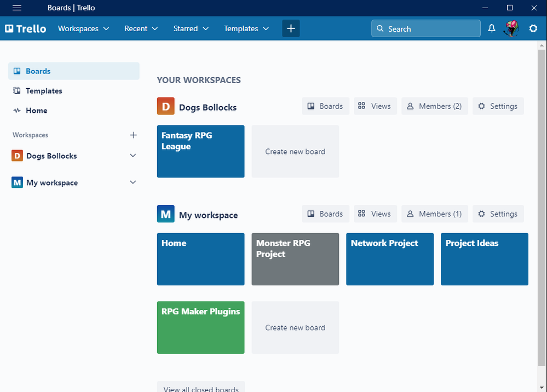
Task: Click the vertical scrollbar thumb
Action: pyautogui.click(x=542, y=207)
